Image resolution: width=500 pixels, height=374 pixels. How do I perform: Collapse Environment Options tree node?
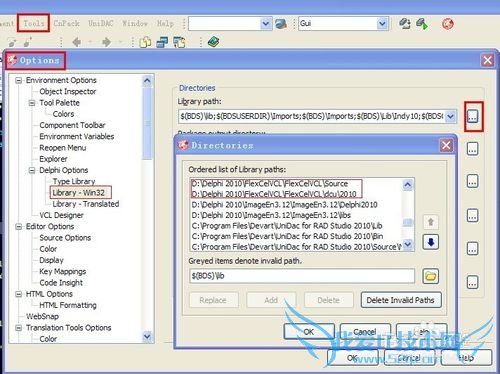19,80
